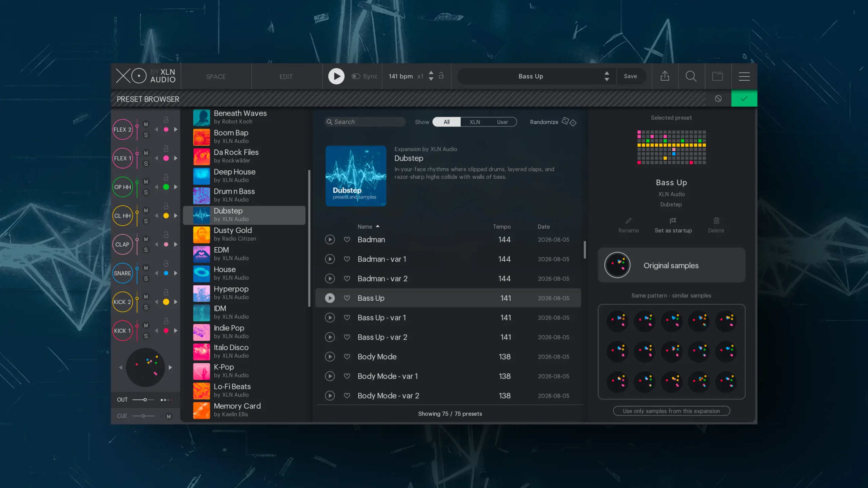Switch to the SPACE tab
868x488 pixels.
point(216,77)
